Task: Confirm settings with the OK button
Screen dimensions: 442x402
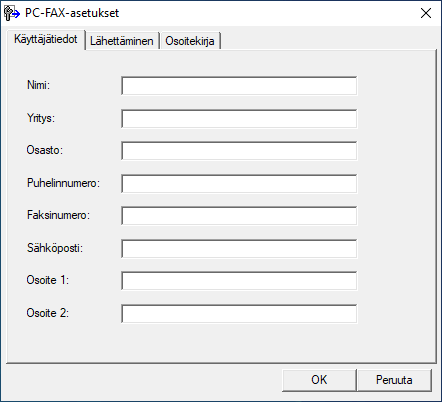Action: [x=319, y=380]
